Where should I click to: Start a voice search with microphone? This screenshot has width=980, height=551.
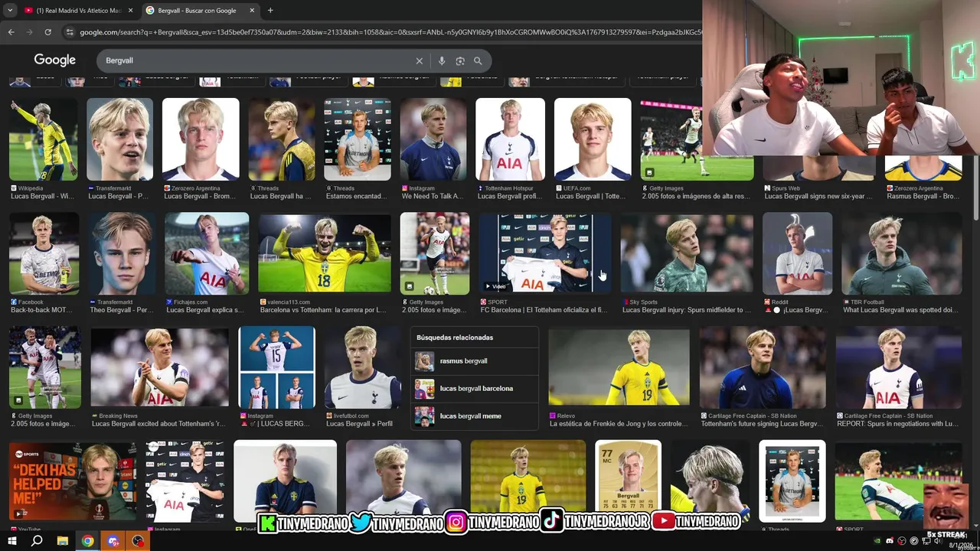442,60
